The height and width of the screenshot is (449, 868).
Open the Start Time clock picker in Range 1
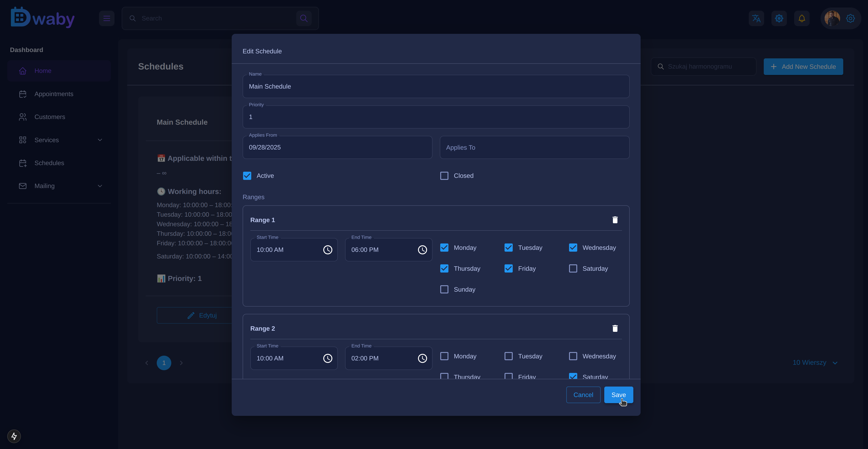pyautogui.click(x=328, y=250)
